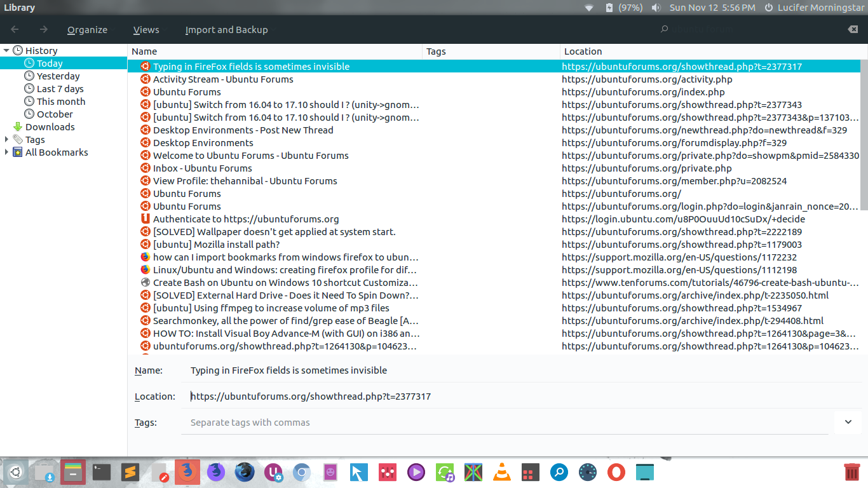Click the magnifier icon in the search box
This screenshot has width=868, height=488.
point(665,29)
